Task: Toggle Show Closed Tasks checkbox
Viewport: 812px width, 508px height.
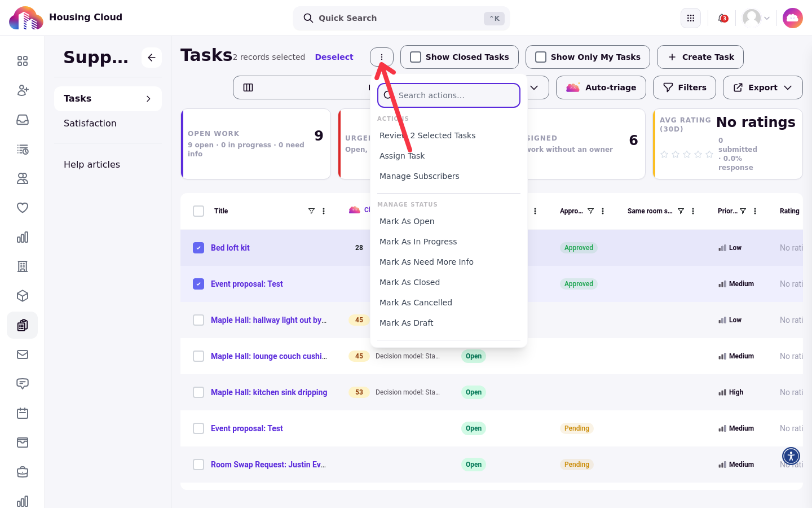Action: (416, 57)
